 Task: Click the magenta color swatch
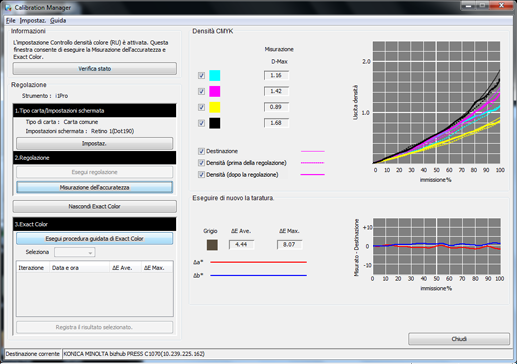215,91
